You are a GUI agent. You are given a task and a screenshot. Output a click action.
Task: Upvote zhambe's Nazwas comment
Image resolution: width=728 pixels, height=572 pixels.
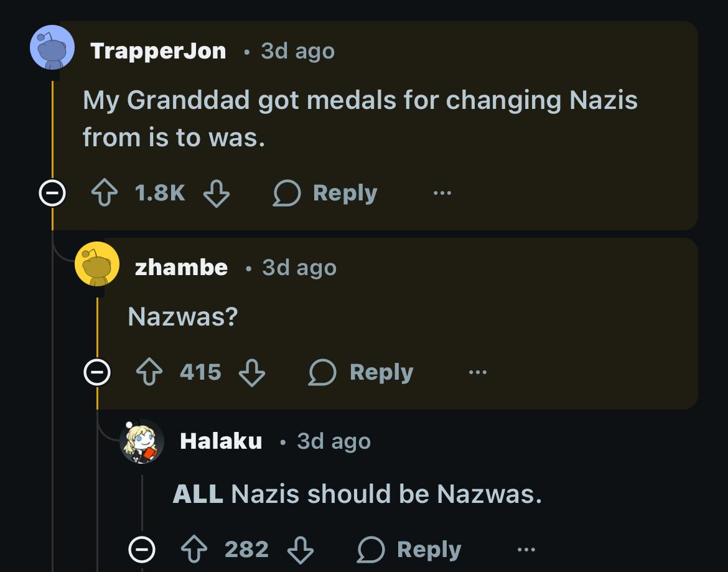[150, 372]
